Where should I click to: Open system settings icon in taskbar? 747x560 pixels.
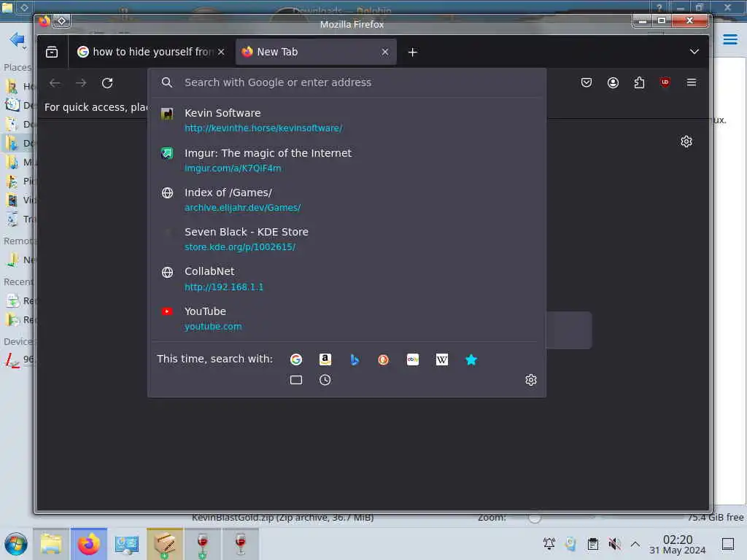(127, 544)
